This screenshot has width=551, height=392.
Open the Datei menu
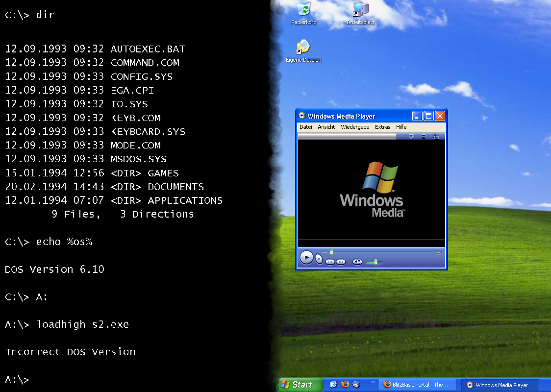(306, 127)
